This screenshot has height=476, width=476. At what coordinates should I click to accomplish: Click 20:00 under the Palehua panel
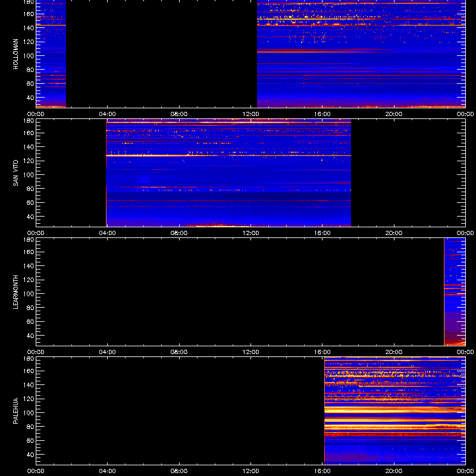coord(394,471)
